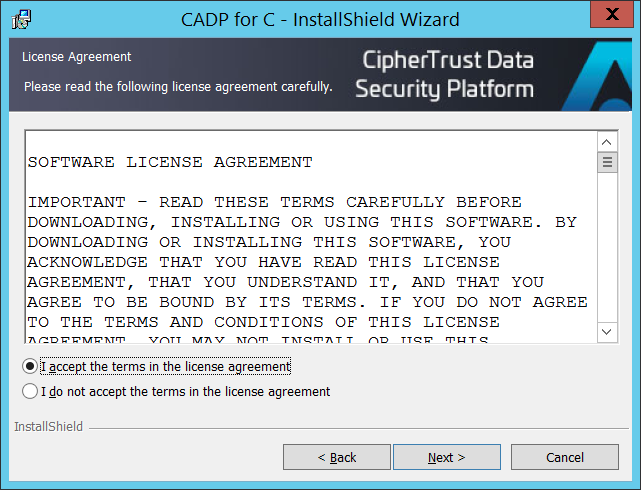The width and height of the screenshot is (641, 490).
Task: Click 'Please read the following license agreement carefully' text
Action: [178, 87]
